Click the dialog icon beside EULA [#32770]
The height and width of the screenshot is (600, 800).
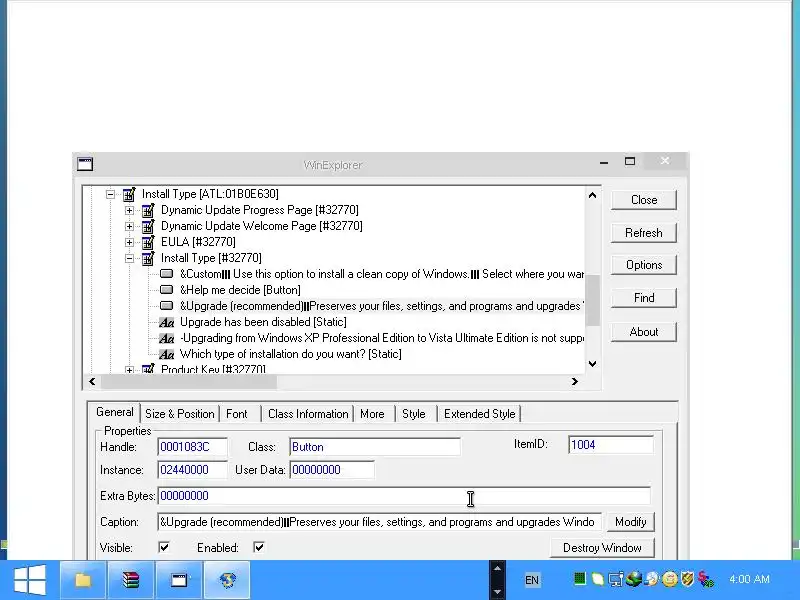click(148, 242)
